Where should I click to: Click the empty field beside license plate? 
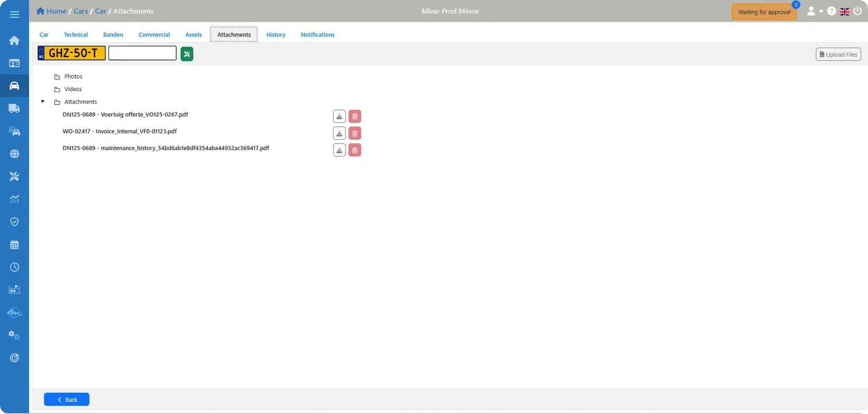[x=142, y=53]
